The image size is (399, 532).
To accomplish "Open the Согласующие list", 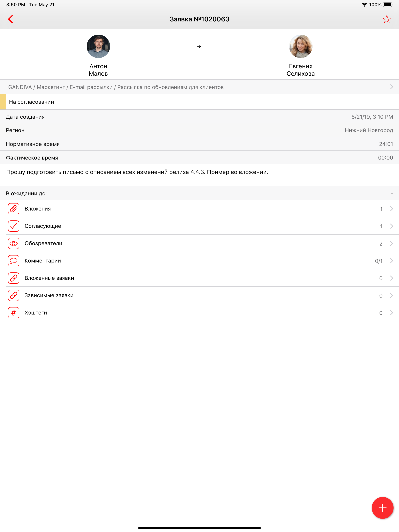I will tap(199, 226).
